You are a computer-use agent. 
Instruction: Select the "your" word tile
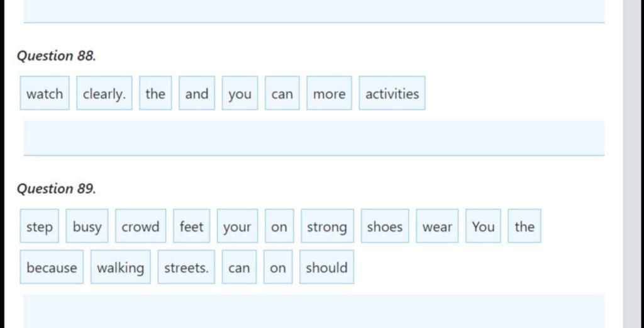(237, 227)
